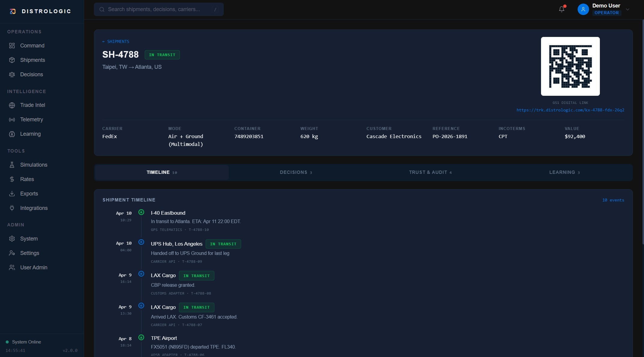Switch to the Decisions tab
644x357 pixels.
[x=296, y=172]
